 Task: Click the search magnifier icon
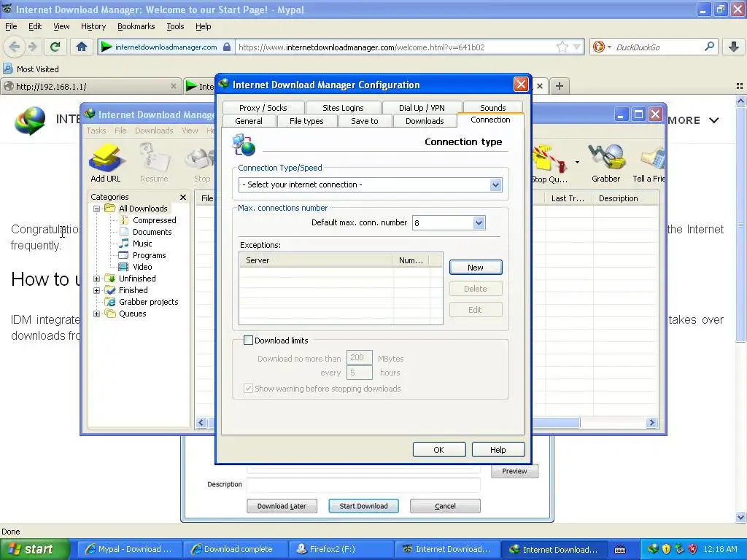tap(709, 47)
